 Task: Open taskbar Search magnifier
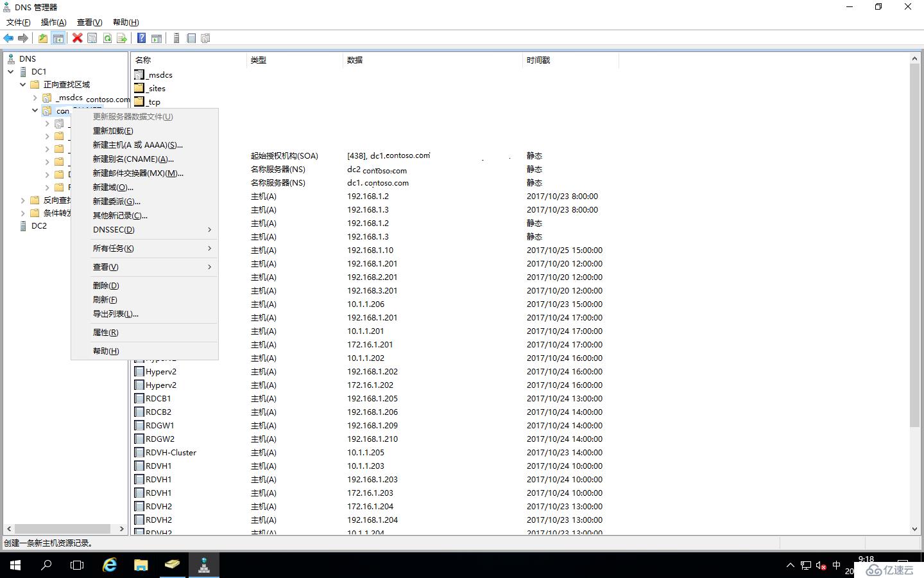[x=46, y=565]
